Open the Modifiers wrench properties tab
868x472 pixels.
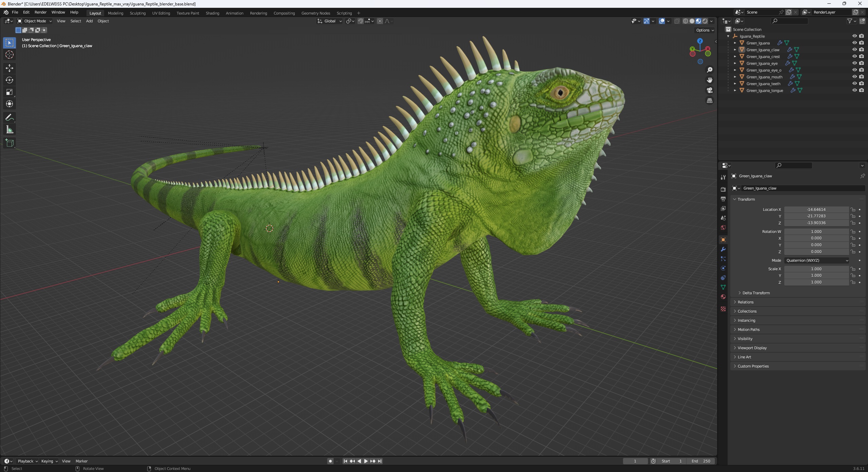pos(723,249)
